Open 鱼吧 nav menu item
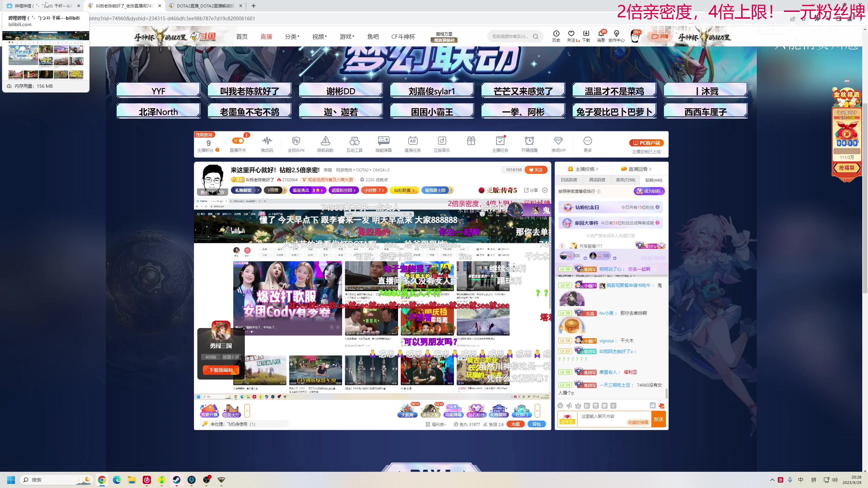Viewport: 868px width, 488px height. click(373, 37)
